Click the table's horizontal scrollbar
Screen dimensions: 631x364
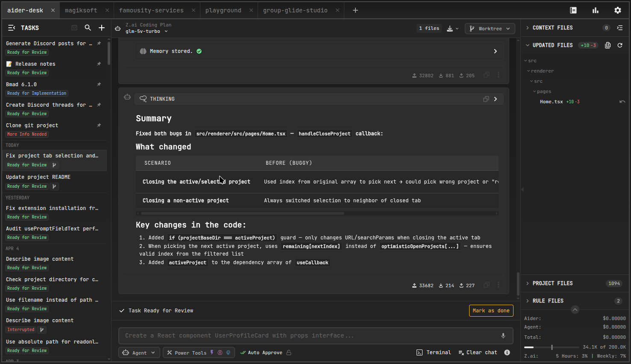(x=242, y=213)
